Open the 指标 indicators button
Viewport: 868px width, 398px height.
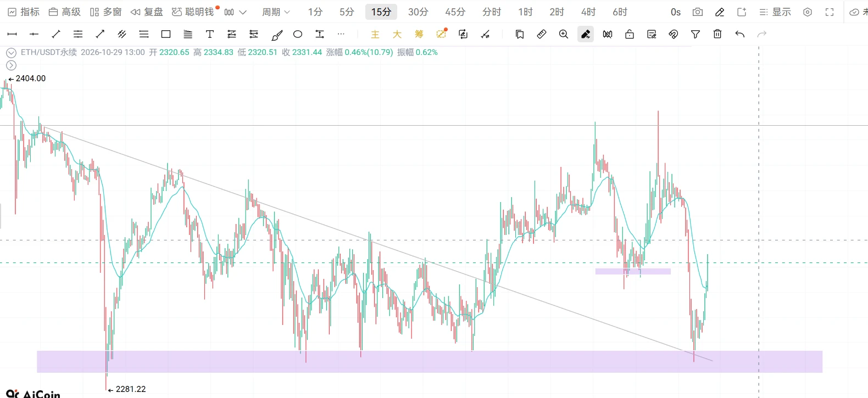pyautogui.click(x=24, y=12)
